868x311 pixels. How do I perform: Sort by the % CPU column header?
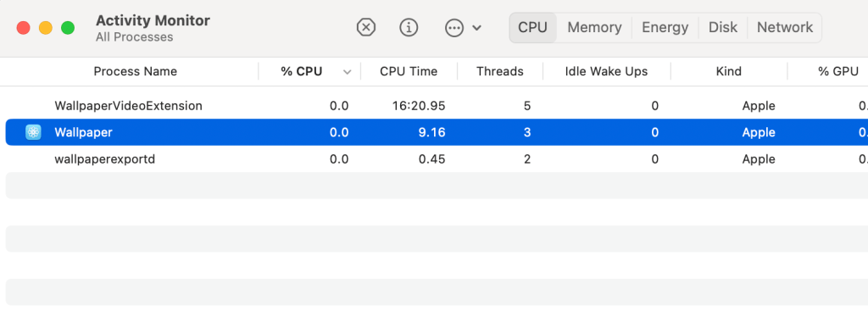point(301,71)
